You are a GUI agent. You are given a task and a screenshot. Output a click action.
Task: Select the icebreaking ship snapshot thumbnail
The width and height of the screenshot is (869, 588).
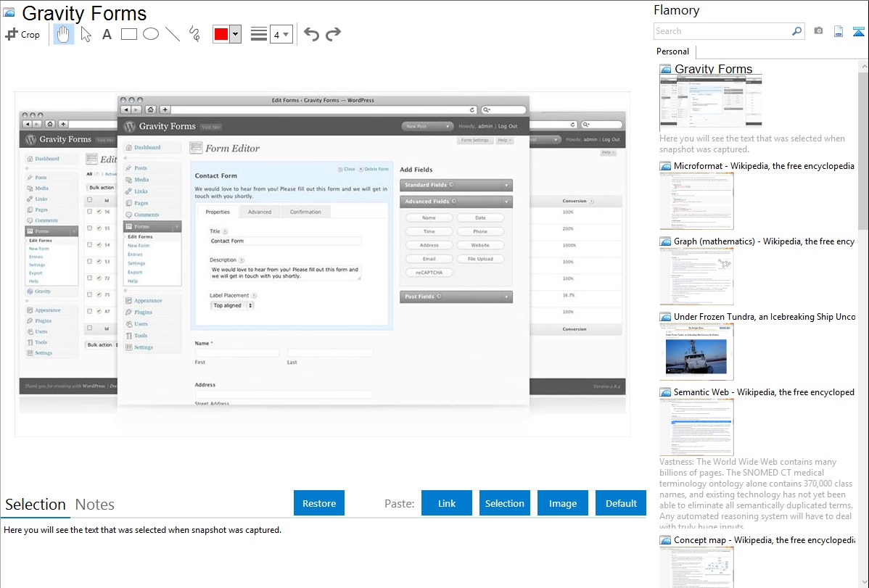(x=696, y=352)
